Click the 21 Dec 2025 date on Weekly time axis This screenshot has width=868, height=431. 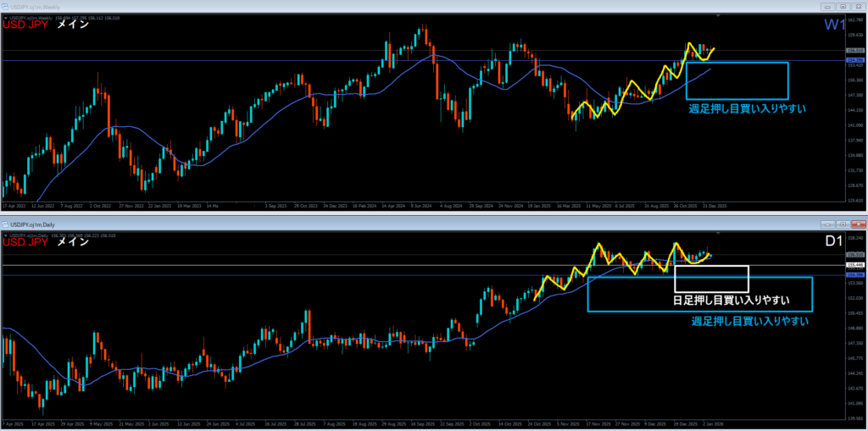pos(715,206)
